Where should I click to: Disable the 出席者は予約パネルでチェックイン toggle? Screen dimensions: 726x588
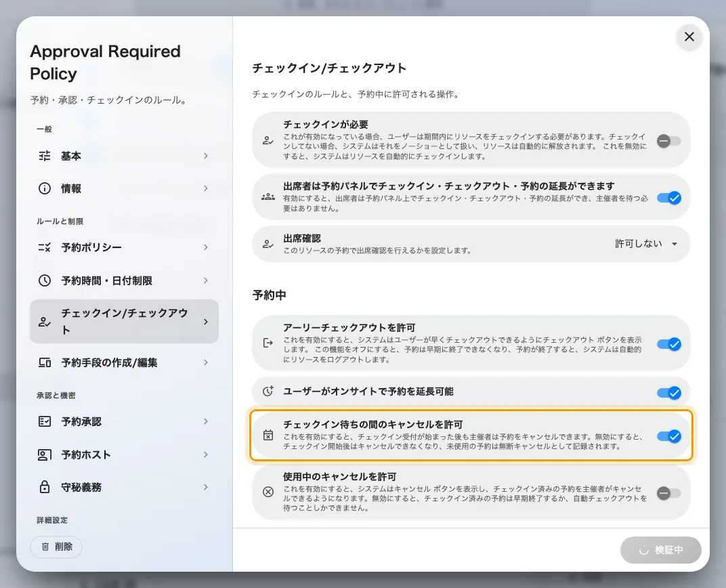[668, 198]
